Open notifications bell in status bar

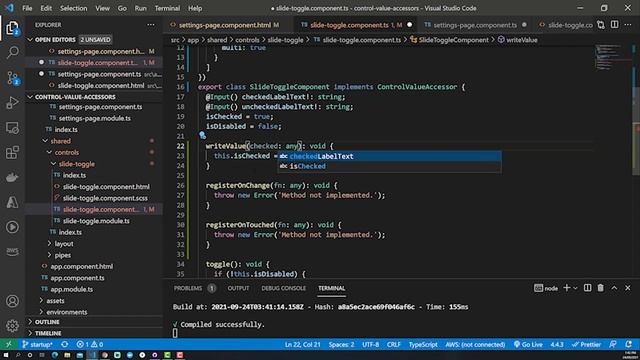click(629, 344)
